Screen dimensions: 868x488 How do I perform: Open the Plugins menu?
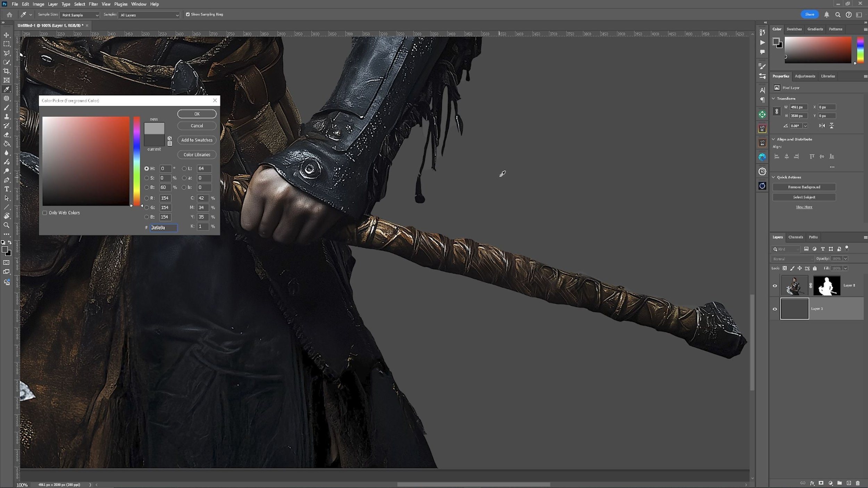coord(121,4)
